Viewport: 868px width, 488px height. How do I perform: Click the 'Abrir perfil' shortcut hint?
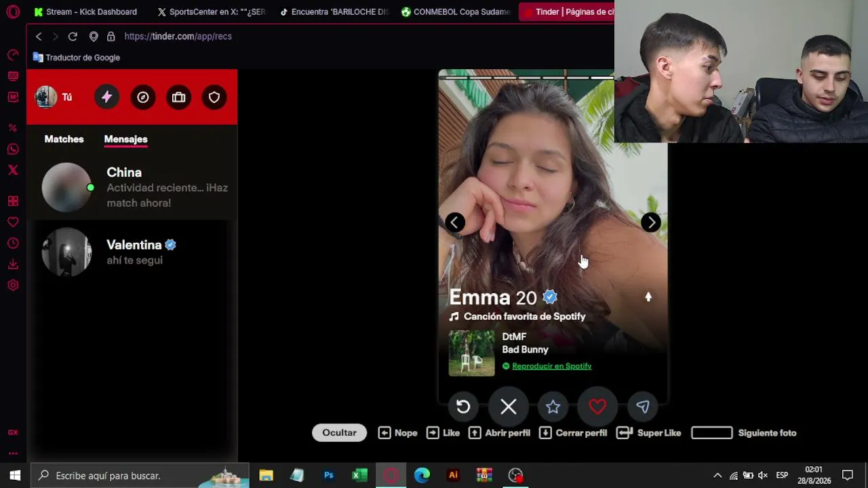click(499, 433)
